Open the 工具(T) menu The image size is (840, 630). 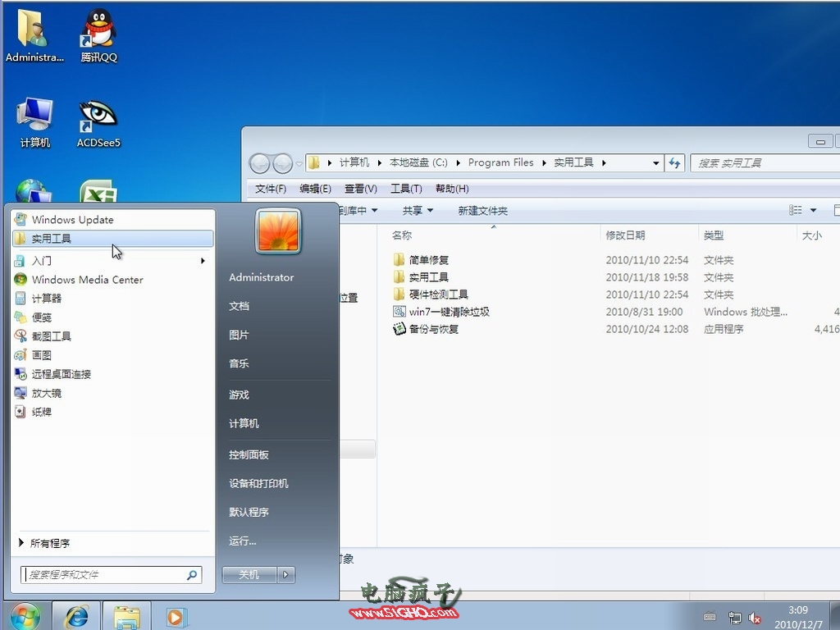406,189
